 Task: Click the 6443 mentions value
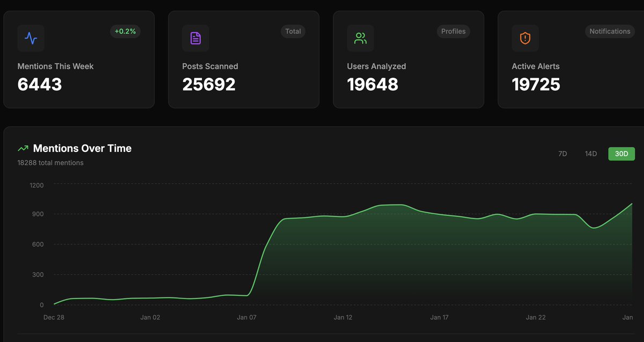(x=40, y=84)
